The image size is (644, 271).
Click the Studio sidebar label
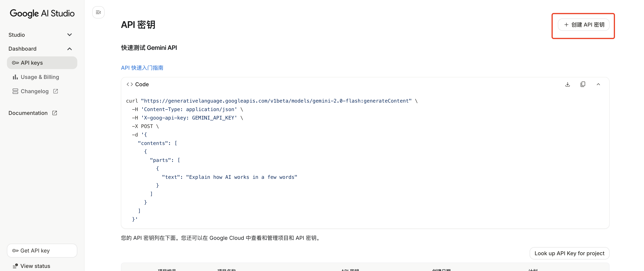[17, 35]
